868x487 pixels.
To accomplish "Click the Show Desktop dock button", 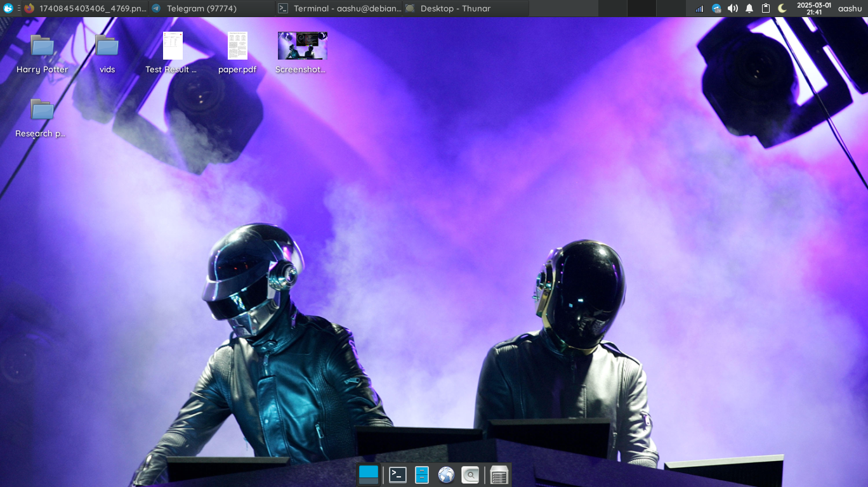I will [x=369, y=475].
